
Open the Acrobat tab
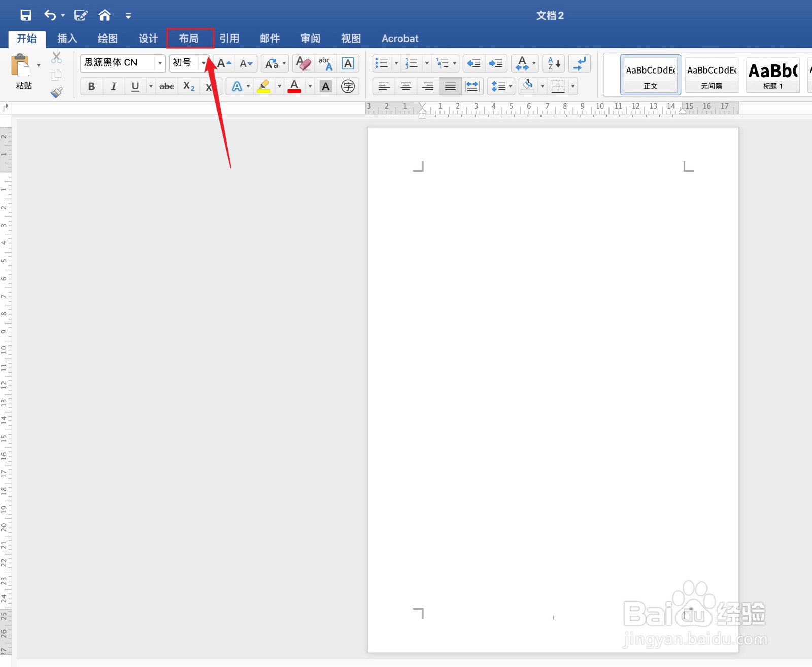(400, 39)
